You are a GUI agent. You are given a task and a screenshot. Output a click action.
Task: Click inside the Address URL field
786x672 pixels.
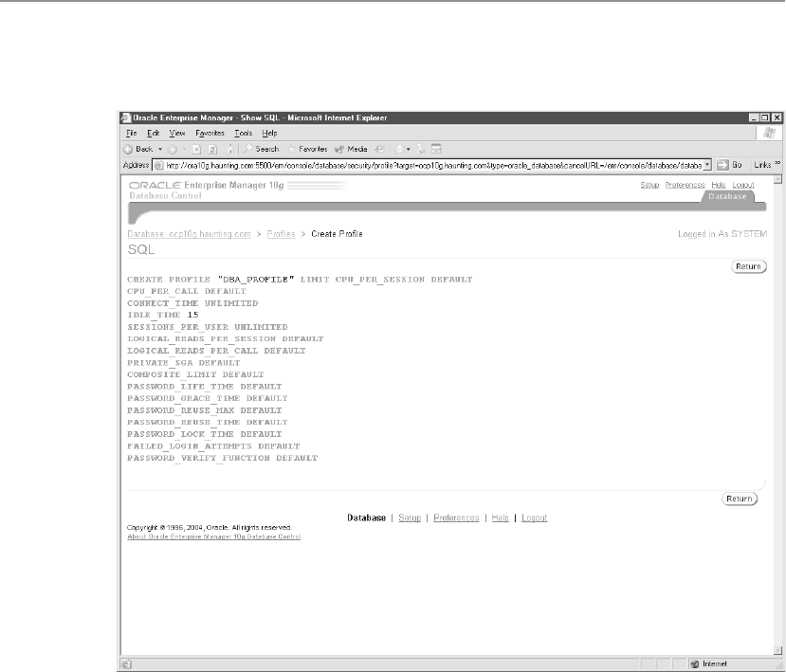click(433, 165)
